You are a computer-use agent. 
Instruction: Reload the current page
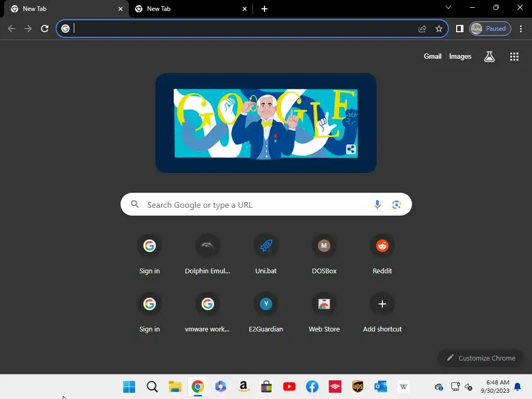coord(45,29)
